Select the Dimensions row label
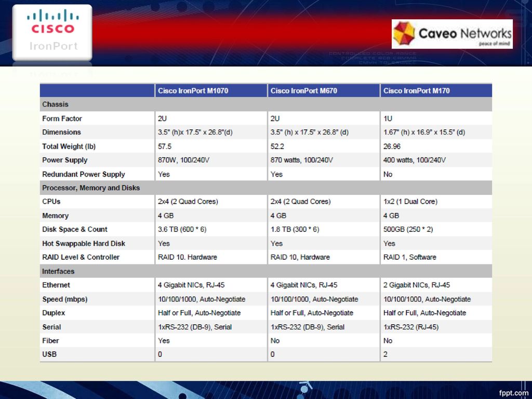The width and height of the screenshot is (532, 399). click(61, 132)
